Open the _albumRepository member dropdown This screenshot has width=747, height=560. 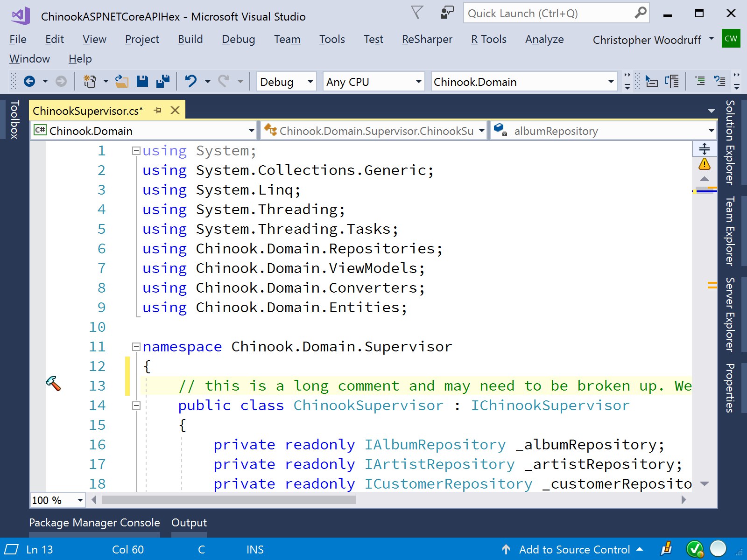[604, 131]
